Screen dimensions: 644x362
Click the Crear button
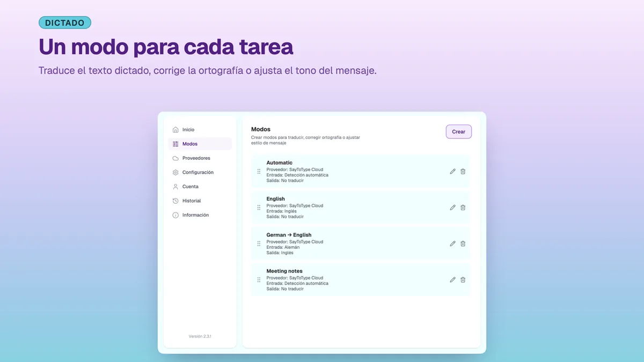459,131
